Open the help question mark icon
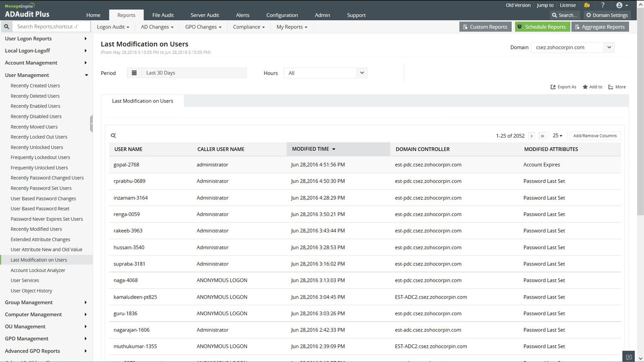Image resolution: width=644 pixels, height=362 pixels. click(603, 5)
